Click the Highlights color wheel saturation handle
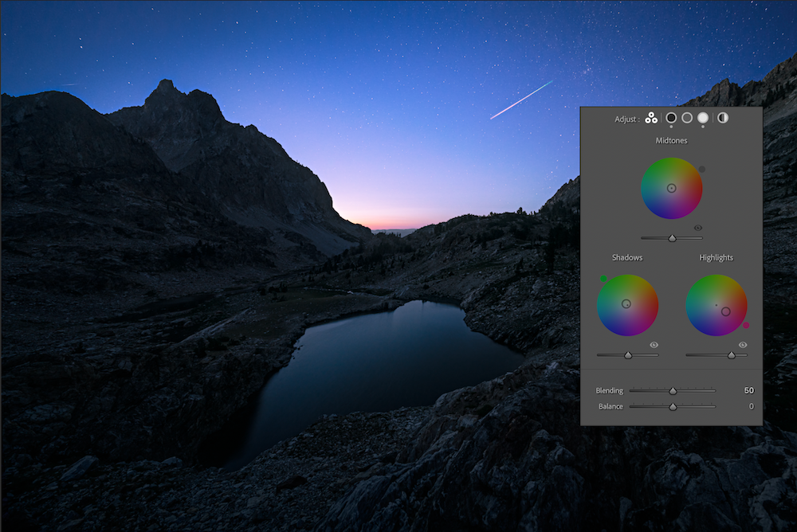 coord(726,311)
